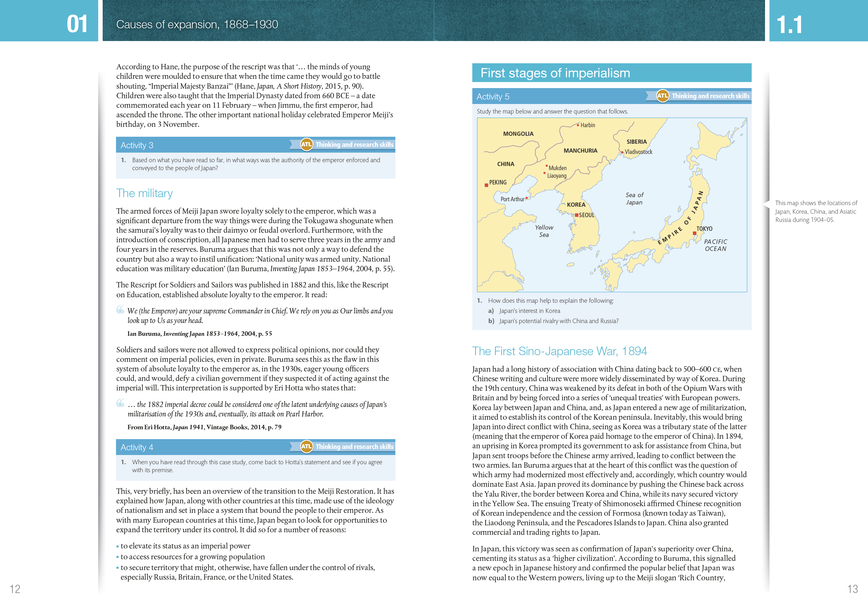Click Activity 4 question 'When you have read through'
The width and height of the screenshot is (868, 614).
(x=257, y=466)
